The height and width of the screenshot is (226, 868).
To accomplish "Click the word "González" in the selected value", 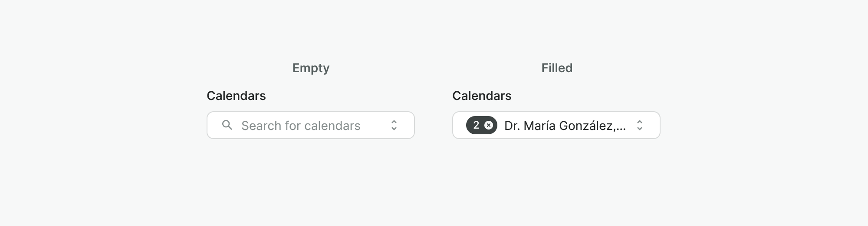I will (586, 126).
